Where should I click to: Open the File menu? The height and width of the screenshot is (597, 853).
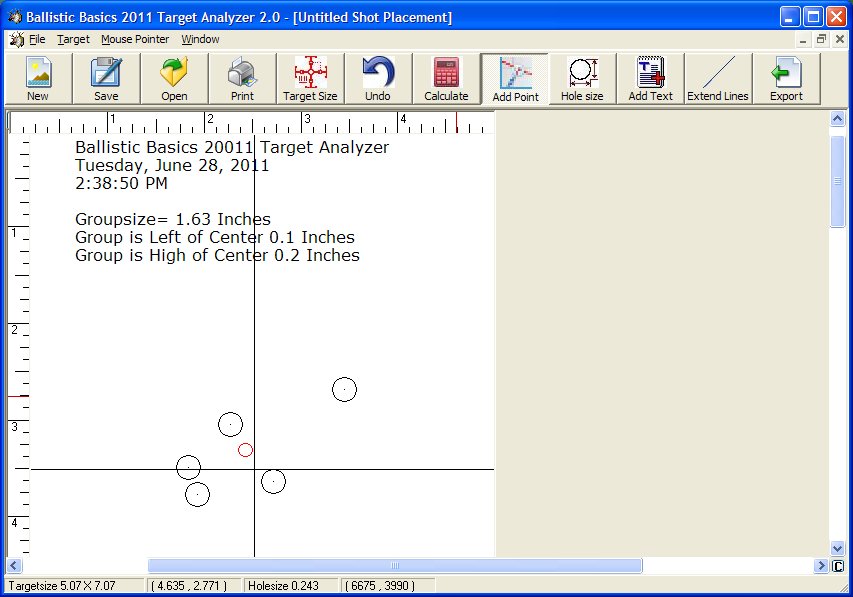[37, 39]
